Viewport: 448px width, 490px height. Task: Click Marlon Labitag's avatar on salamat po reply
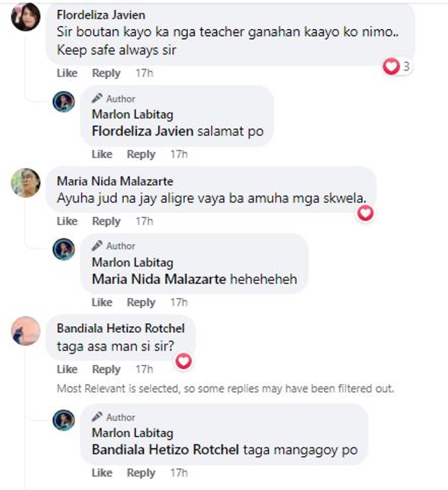click(x=64, y=102)
